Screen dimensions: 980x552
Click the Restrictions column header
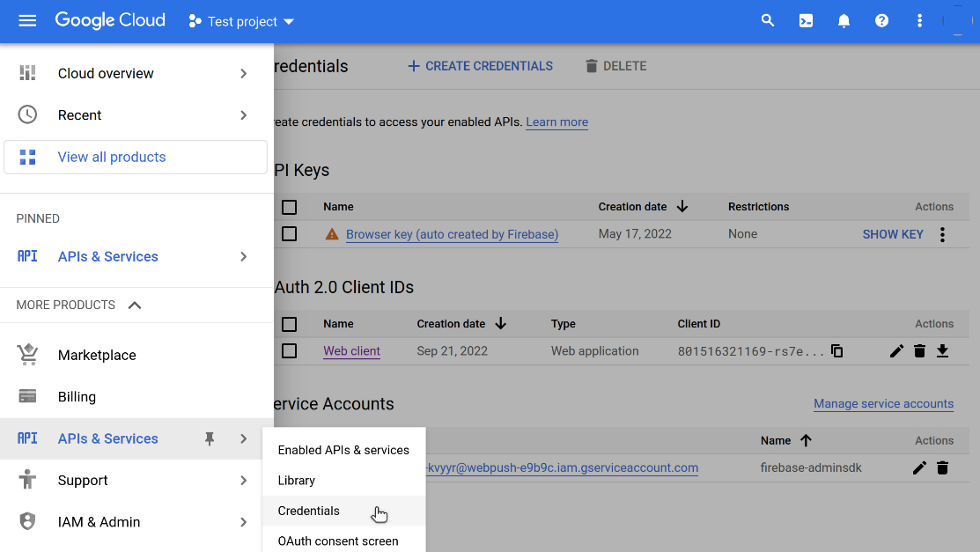point(758,207)
